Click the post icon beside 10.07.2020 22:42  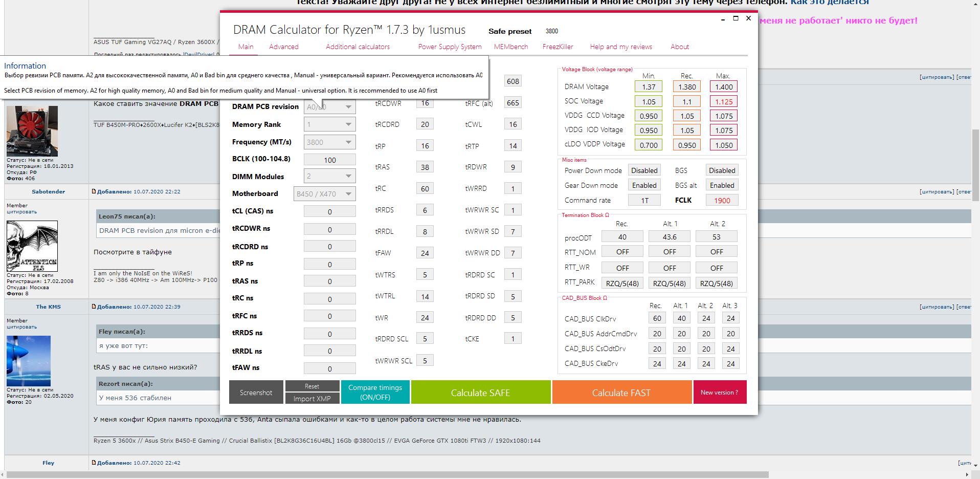pos(94,463)
